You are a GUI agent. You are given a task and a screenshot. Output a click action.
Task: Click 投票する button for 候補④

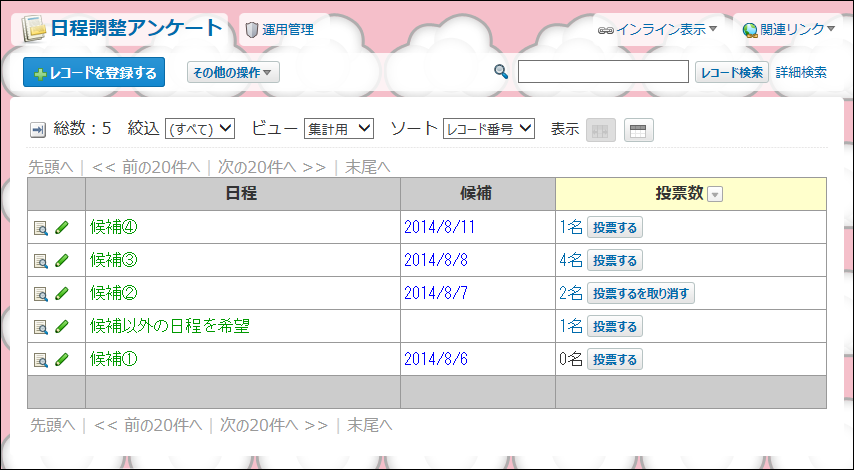(x=615, y=228)
